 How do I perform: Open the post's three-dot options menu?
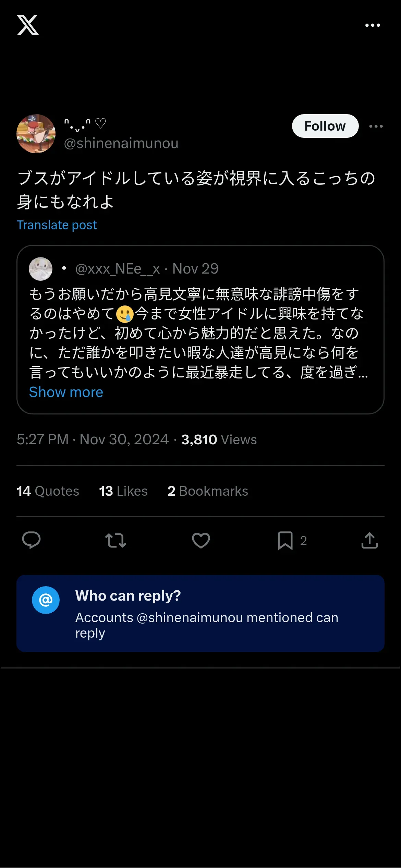pos(376,126)
